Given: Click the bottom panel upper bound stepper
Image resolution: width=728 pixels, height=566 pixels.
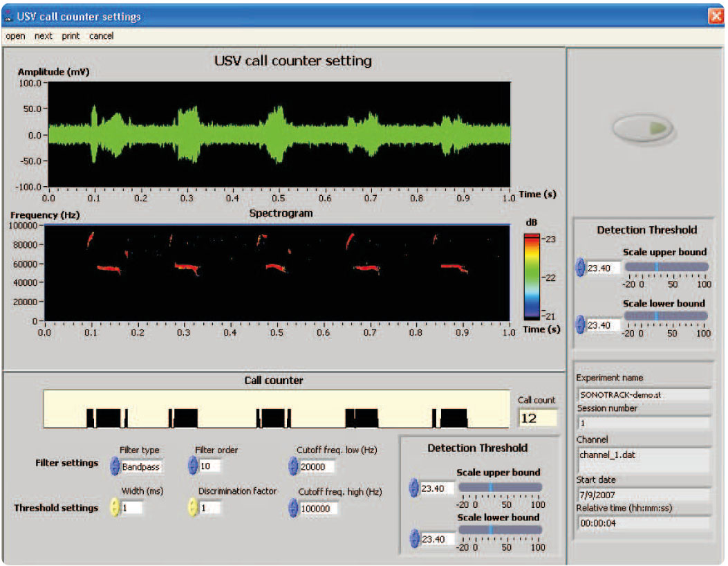Looking at the screenshot, I should click(x=413, y=488).
